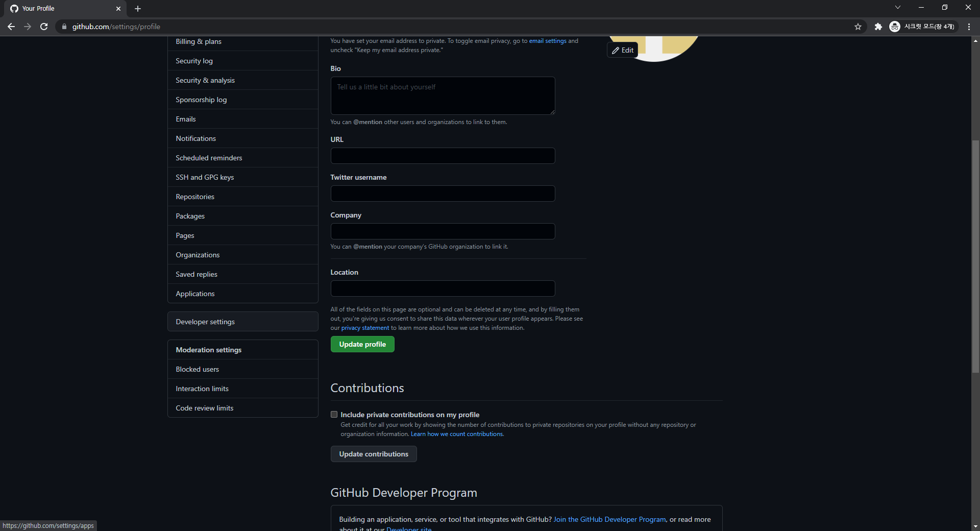Open the privacy statement link
This screenshot has height=531, width=980.
tap(365, 328)
